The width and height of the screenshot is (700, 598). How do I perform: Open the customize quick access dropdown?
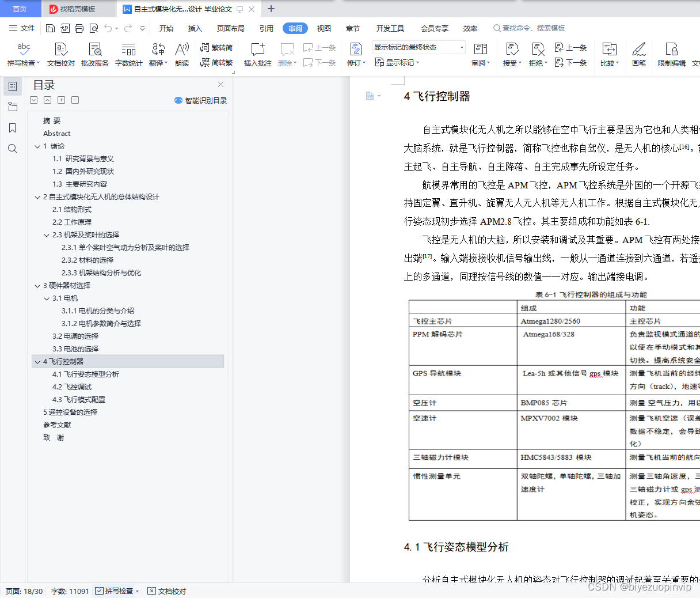[x=142, y=28]
